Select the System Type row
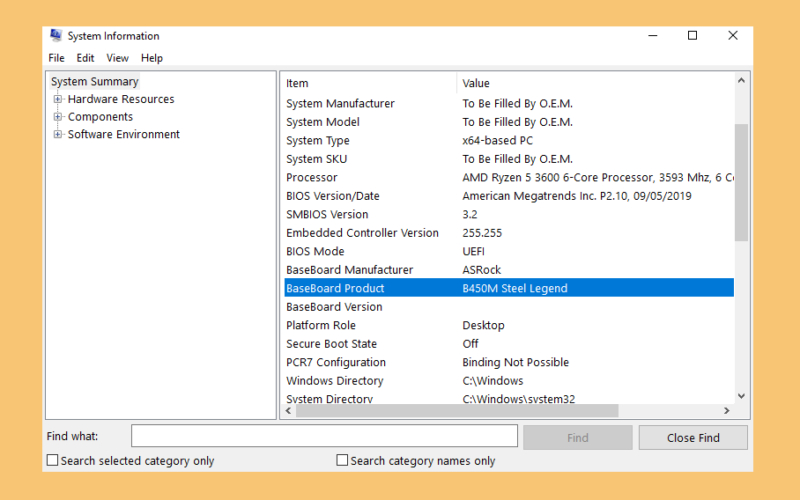 point(509,140)
